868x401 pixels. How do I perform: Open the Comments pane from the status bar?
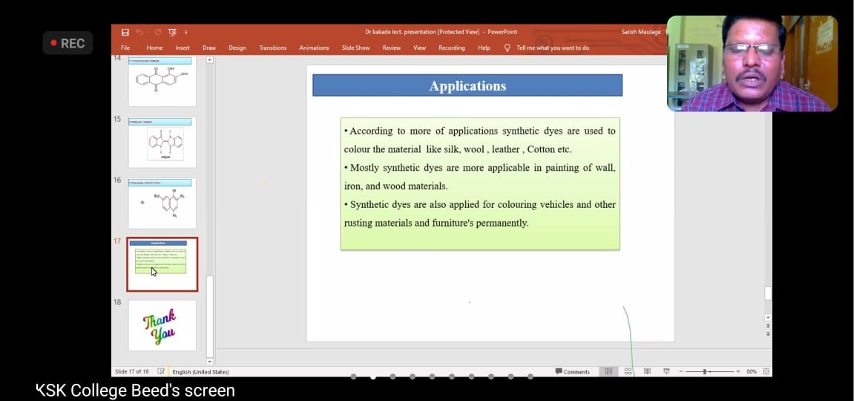coord(573,371)
